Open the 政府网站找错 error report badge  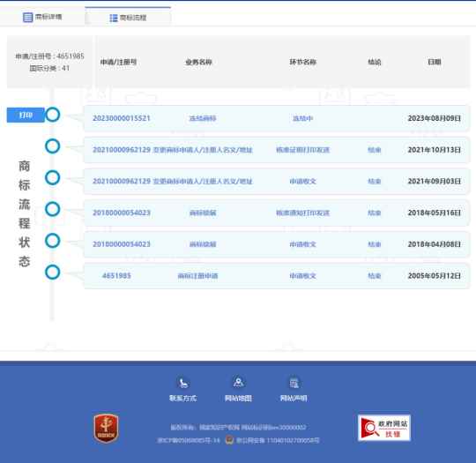(x=384, y=428)
